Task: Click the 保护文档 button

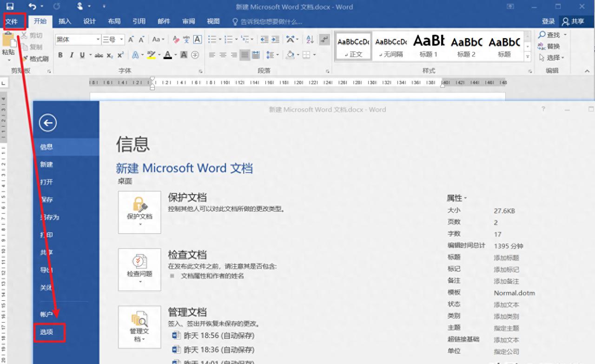Action: click(x=139, y=212)
